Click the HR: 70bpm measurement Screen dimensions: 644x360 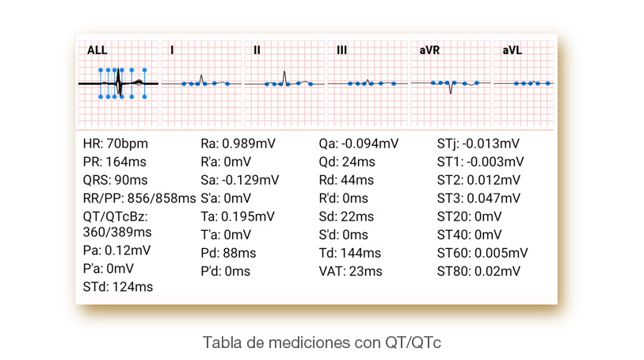[x=116, y=144]
